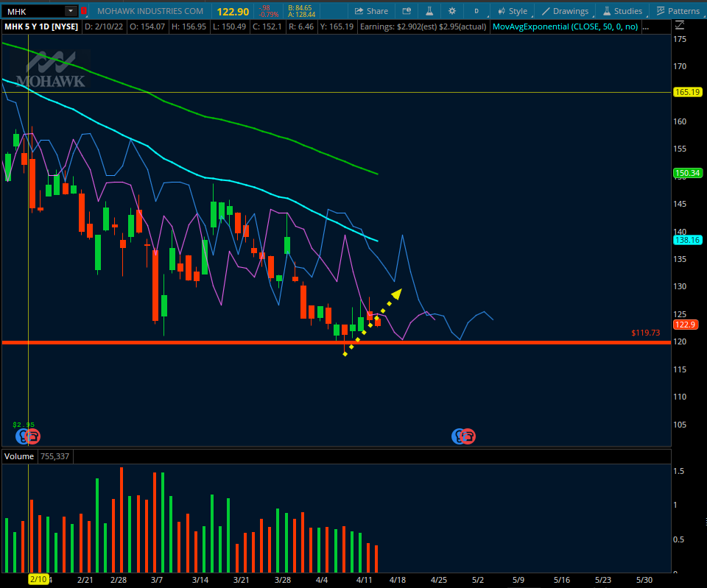This screenshot has width=707, height=588.
Task: Click the Volume study label
Action: 19,456
